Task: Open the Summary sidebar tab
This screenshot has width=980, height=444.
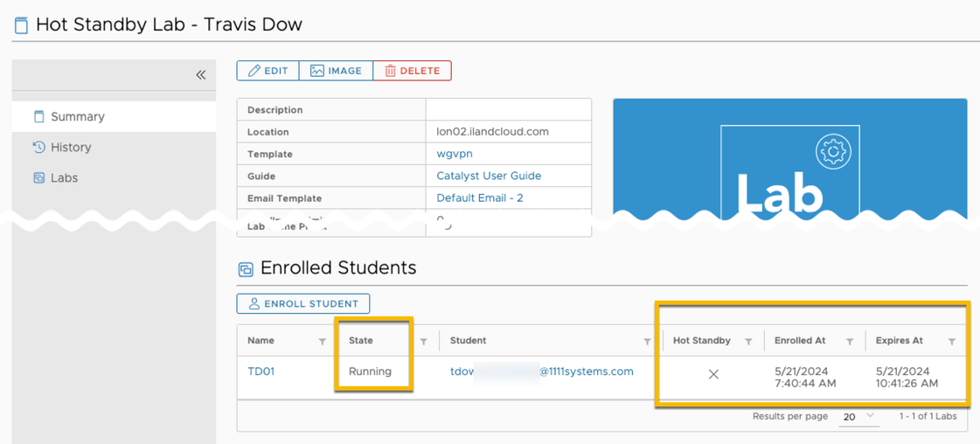Action: [114, 117]
